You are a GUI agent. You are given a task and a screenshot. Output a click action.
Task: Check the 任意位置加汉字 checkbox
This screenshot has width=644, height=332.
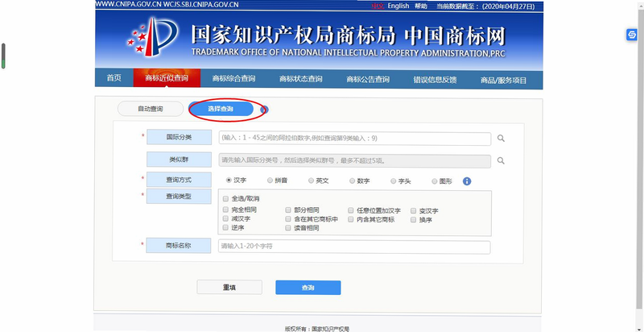(x=351, y=210)
